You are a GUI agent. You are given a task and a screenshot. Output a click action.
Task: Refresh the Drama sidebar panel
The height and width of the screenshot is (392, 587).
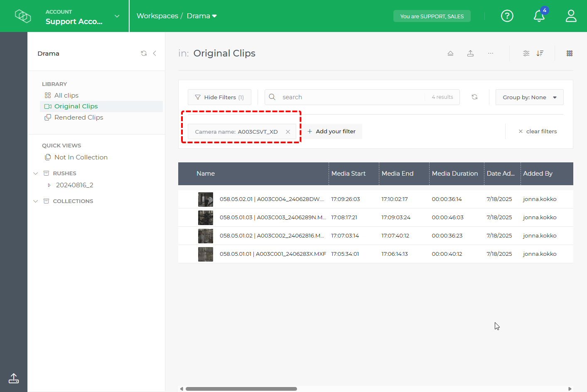[x=144, y=53]
